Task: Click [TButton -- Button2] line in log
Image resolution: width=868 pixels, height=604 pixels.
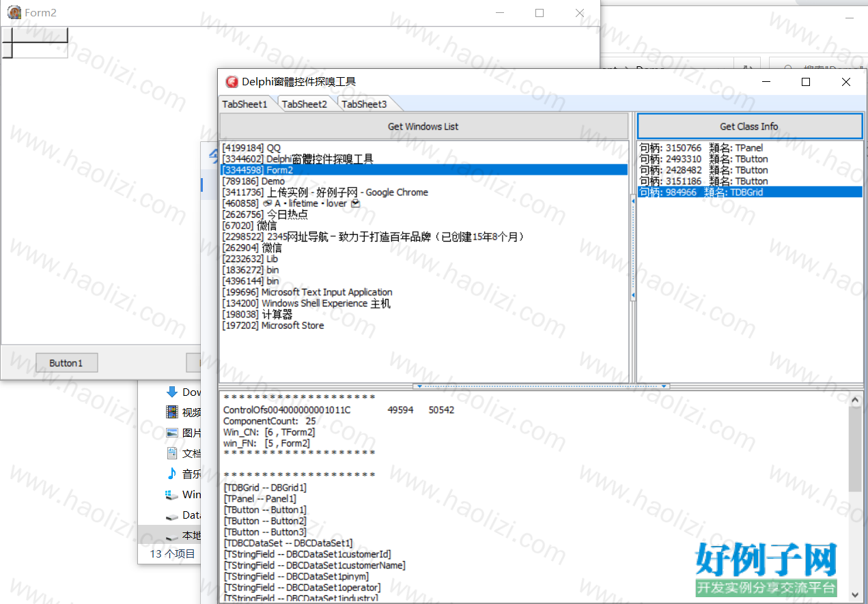Action: click(265, 521)
